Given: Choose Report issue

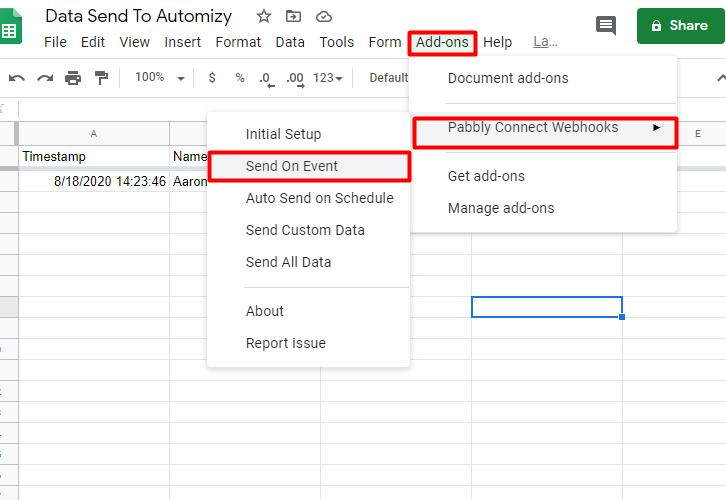Looking at the screenshot, I should [309, 343].
